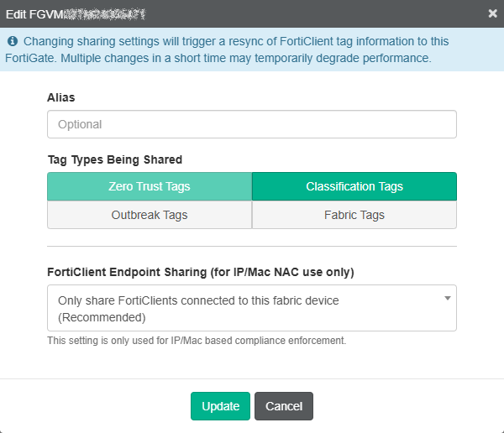Toggle Zero Trust Tags sharing
This screenshot has width=504, height=433.
(150, 186)
